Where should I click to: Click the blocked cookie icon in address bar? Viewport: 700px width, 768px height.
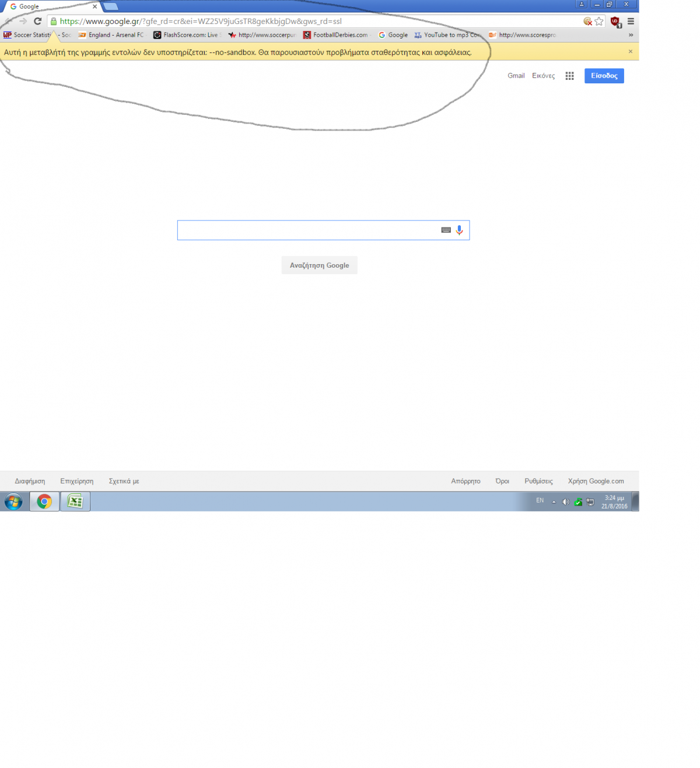coord(587,21)
